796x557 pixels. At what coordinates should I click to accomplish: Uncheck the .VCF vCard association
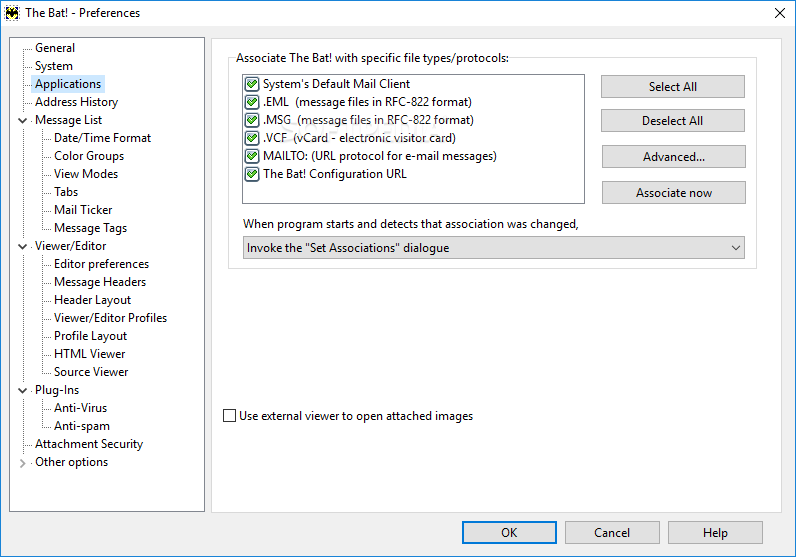[x=252, y=138]
